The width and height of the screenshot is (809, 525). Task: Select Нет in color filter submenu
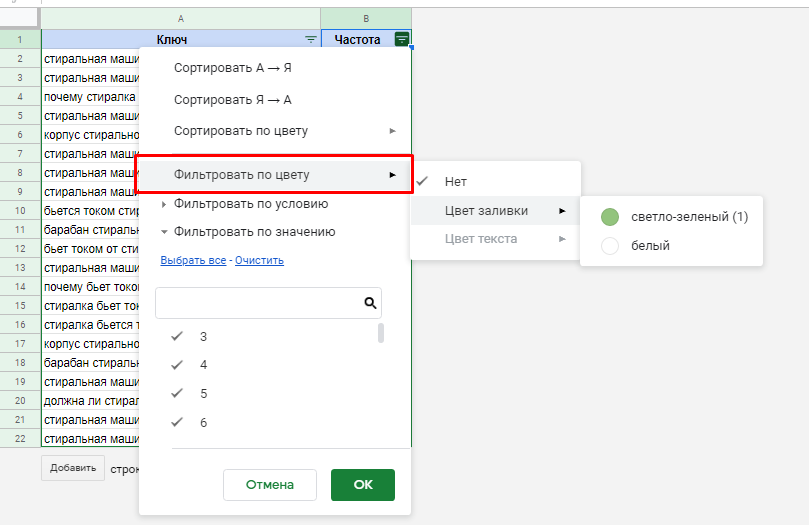[455, 182]
